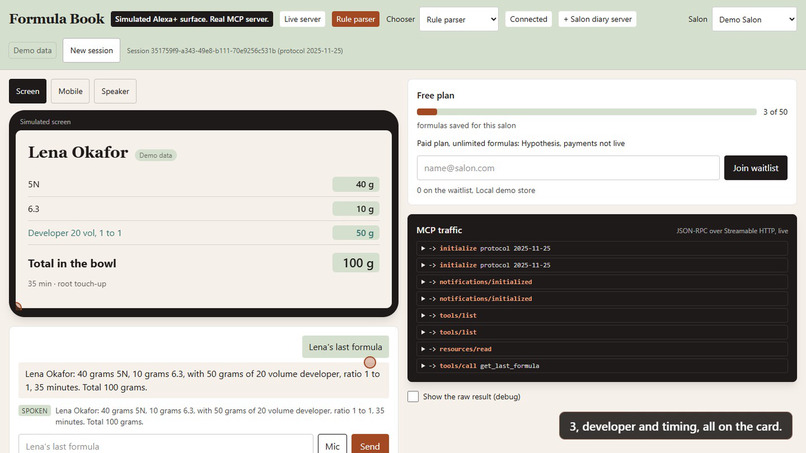The image size is (806, 453).
Task: Click the Demo data badge beside Lena Okafor
Action: pos(156,155)
